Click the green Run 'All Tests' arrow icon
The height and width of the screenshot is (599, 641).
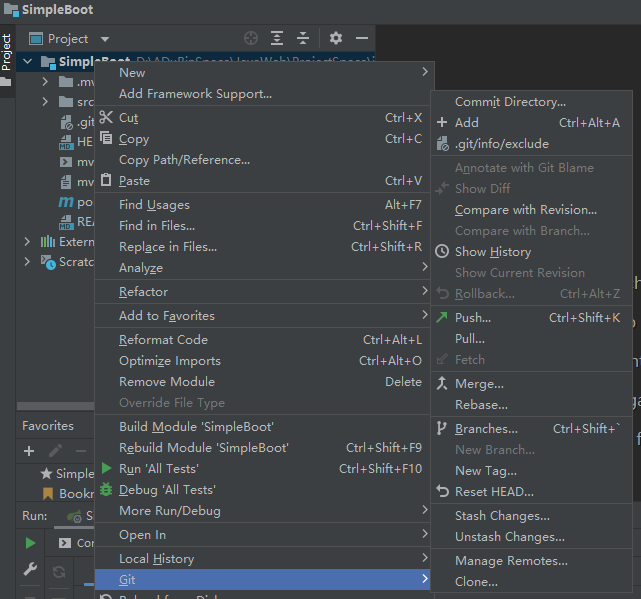(106, 468)
